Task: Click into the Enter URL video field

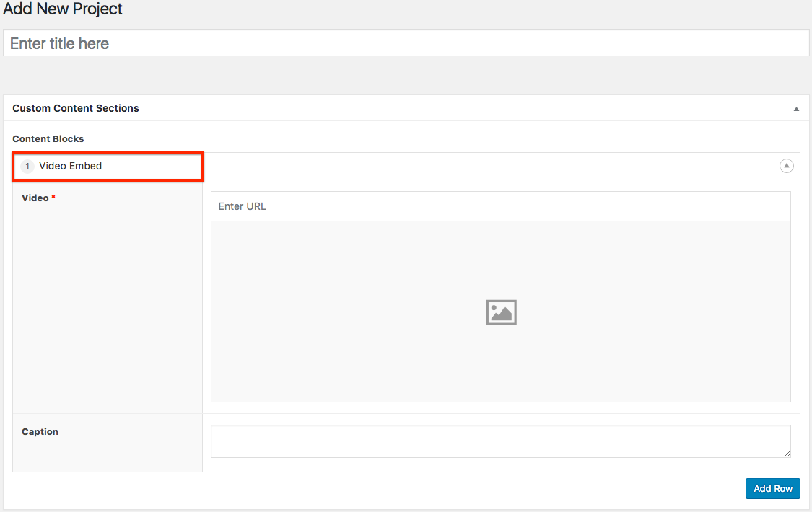Action: click(x=500, y=206)
